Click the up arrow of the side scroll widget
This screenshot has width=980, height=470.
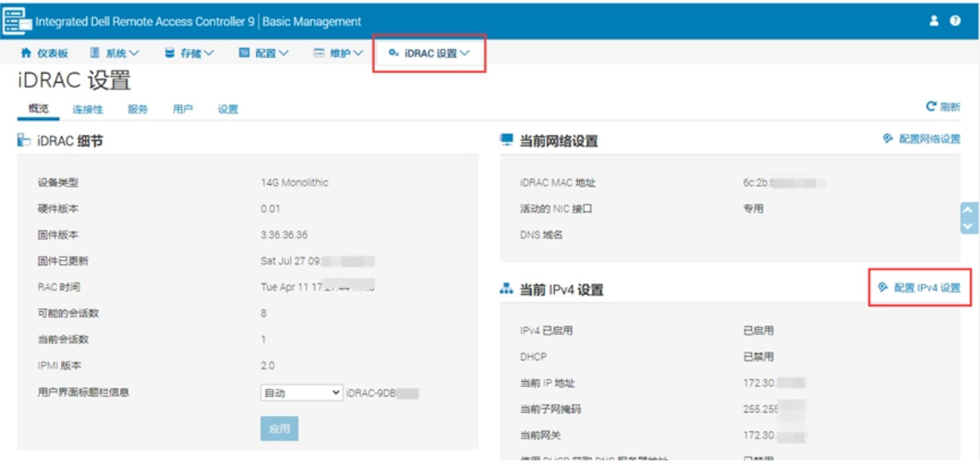pyautogui.click(x=968, y=211)
